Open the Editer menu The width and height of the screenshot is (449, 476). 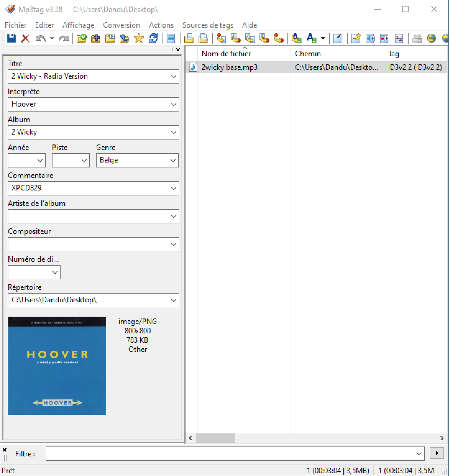44,25
